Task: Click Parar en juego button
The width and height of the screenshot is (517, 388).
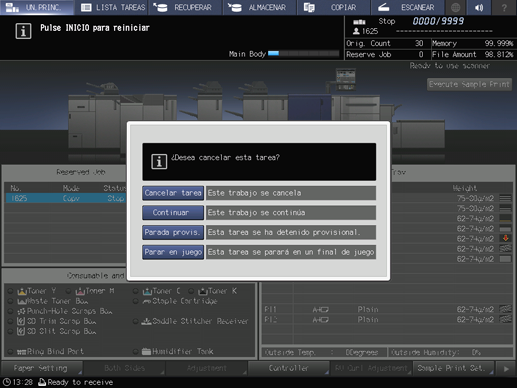Action: pyautogui.click(x=173, y=252)
